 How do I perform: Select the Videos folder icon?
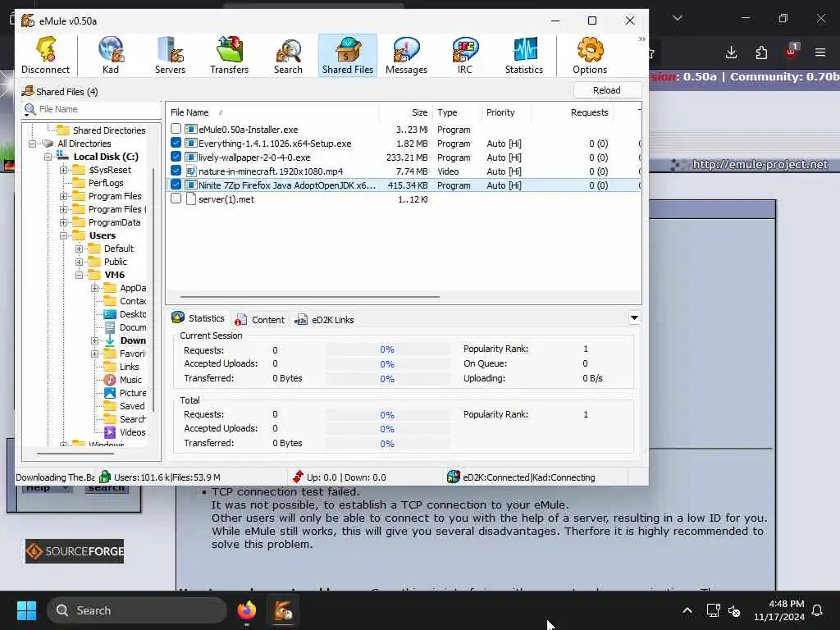pyautogui.click(x=110, y=432)
